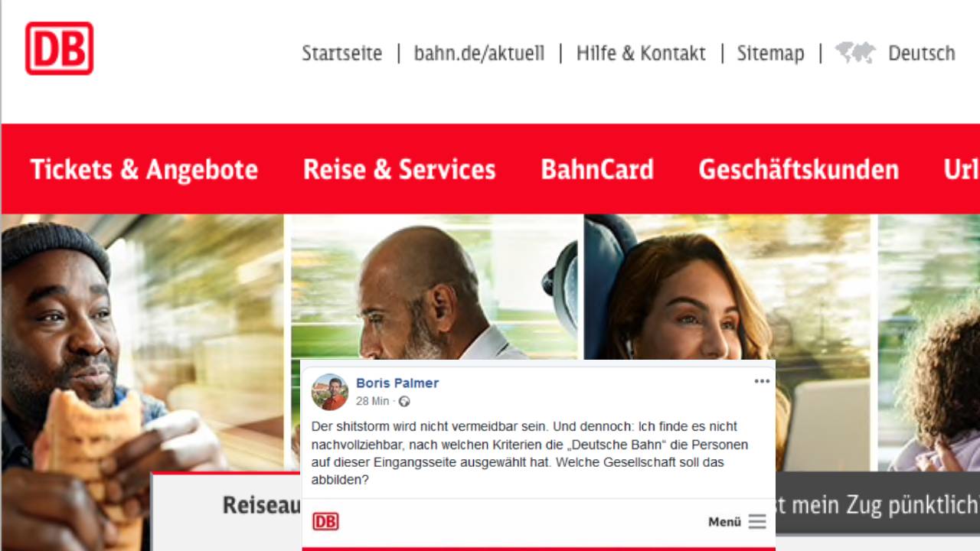This screenshot has height=551, width=980.
Task: Open the Tickets & Angebote menu
Action: pyautogui.click(x=144, y=169)
